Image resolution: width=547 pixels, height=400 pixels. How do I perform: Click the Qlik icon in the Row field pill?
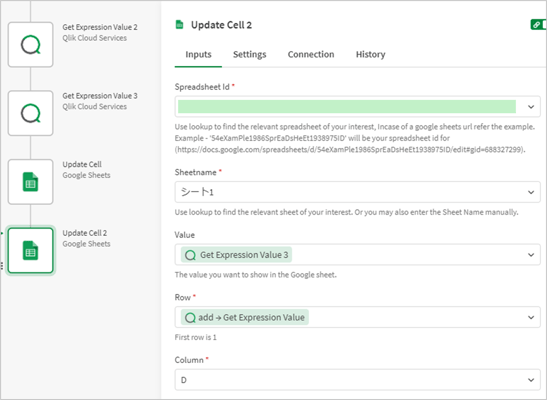190,318
